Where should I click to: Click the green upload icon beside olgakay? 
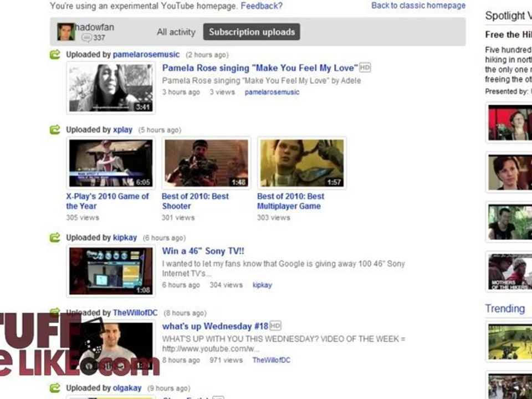[55, 388]
